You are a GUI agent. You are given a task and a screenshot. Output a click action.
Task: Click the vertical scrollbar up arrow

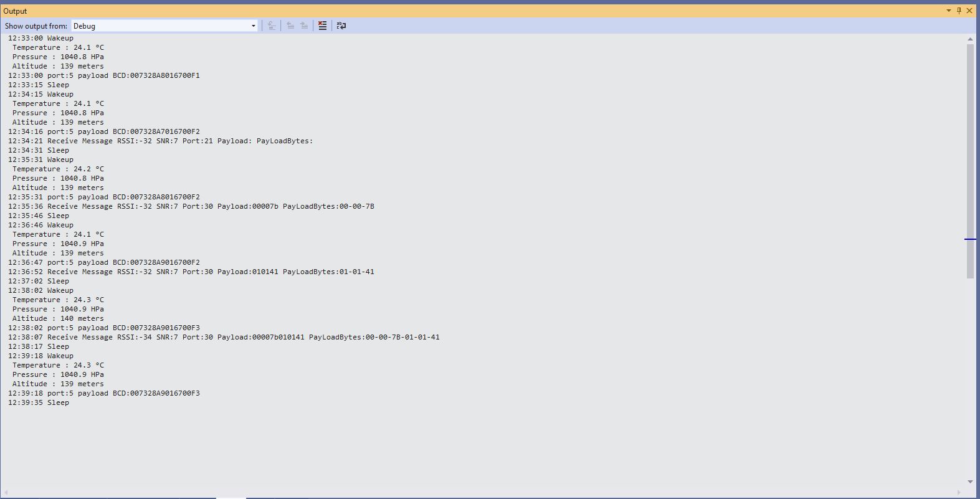click(970, 39)
